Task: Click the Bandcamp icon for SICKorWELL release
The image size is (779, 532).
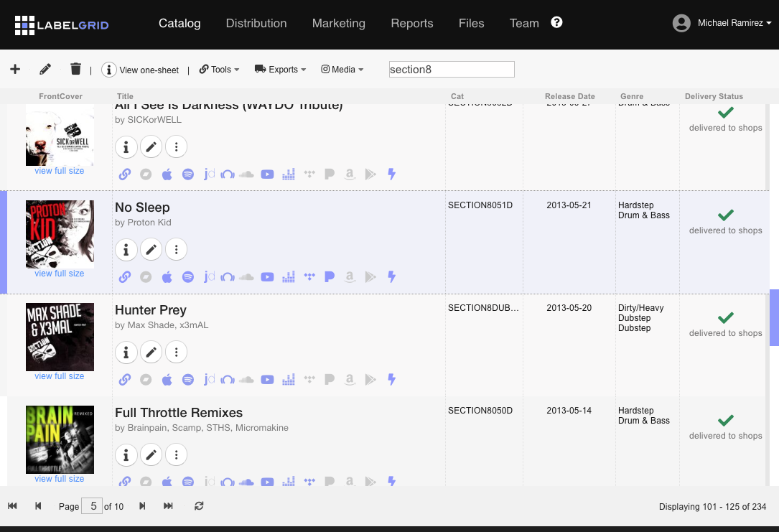Action: click(x=146, y=174)
